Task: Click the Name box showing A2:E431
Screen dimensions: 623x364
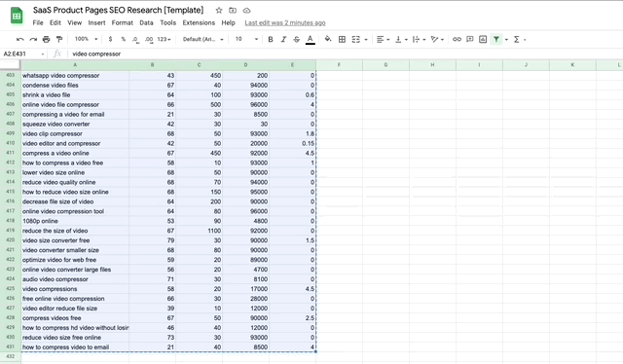Action: click(23, 54)
